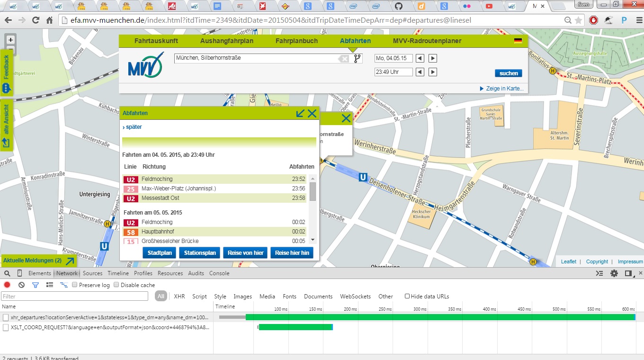Screen dimensions: 644x360
Task: Clear the network log
Action: pos(21,285)
